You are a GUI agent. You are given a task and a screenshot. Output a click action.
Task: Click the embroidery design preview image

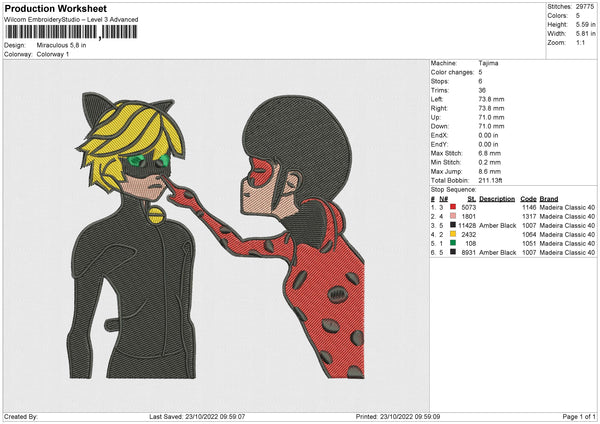[x=216, y=235]
